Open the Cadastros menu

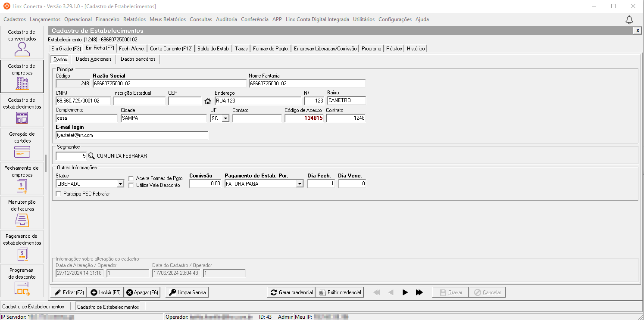(15, 19)
